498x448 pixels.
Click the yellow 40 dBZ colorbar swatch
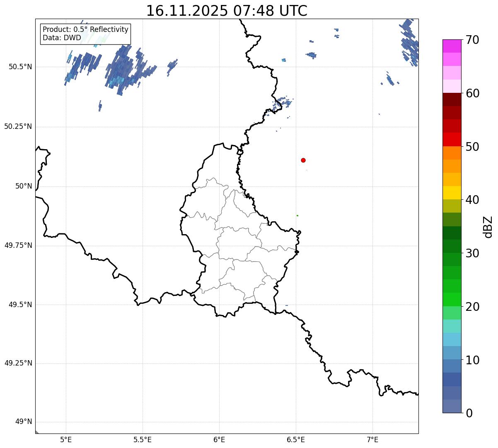[452, 193]
